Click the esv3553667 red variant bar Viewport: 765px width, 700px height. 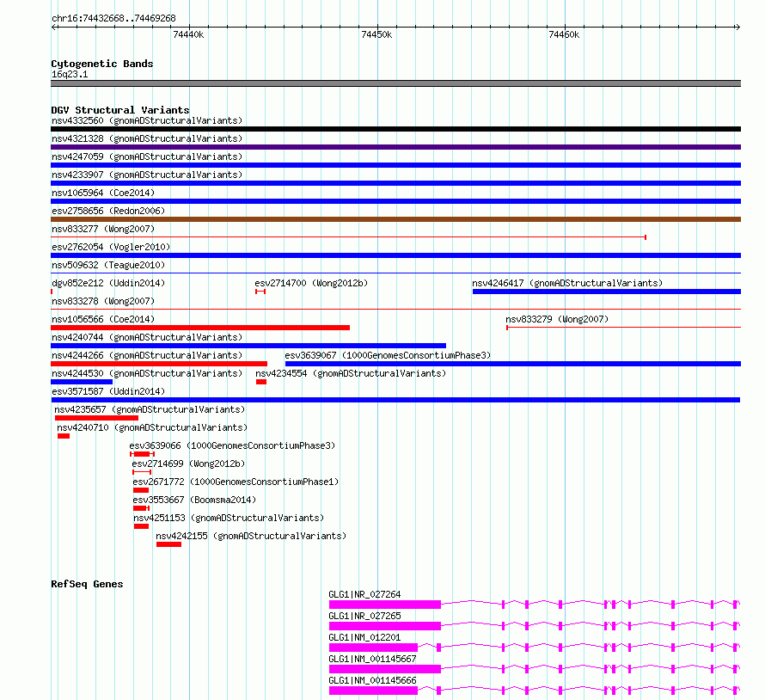142,508
